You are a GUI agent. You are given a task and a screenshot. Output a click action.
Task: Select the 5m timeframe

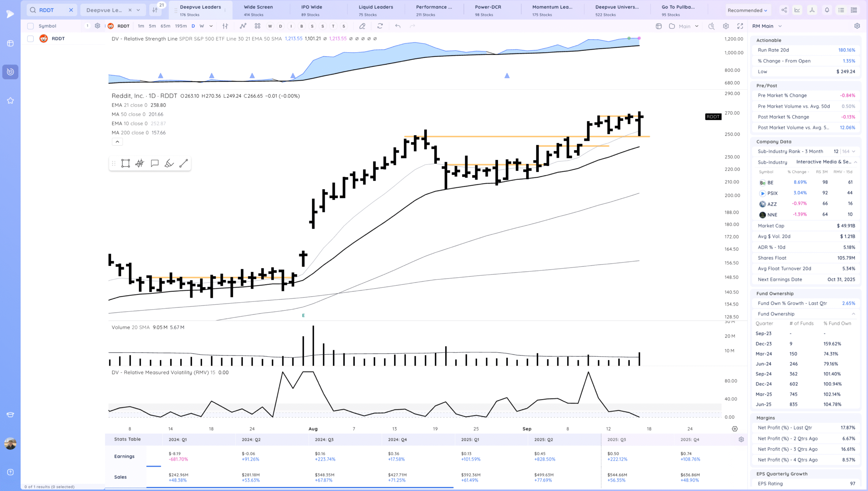click(152, 26)
